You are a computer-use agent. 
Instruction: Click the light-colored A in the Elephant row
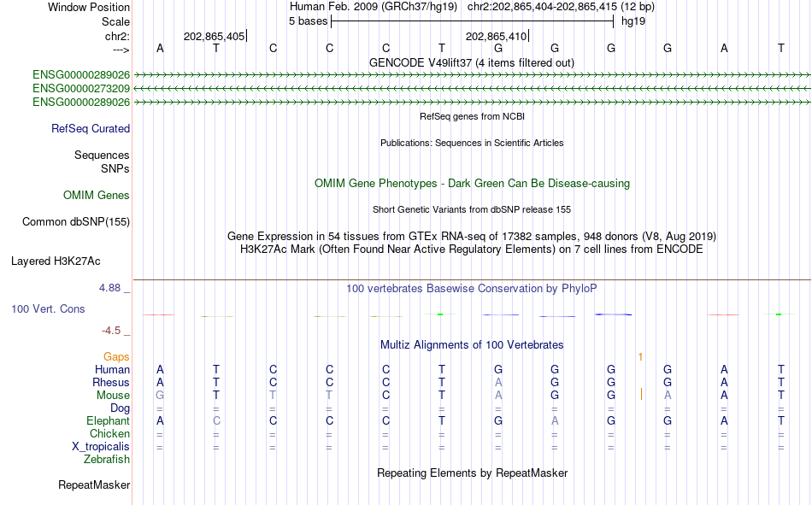[555, 420]
